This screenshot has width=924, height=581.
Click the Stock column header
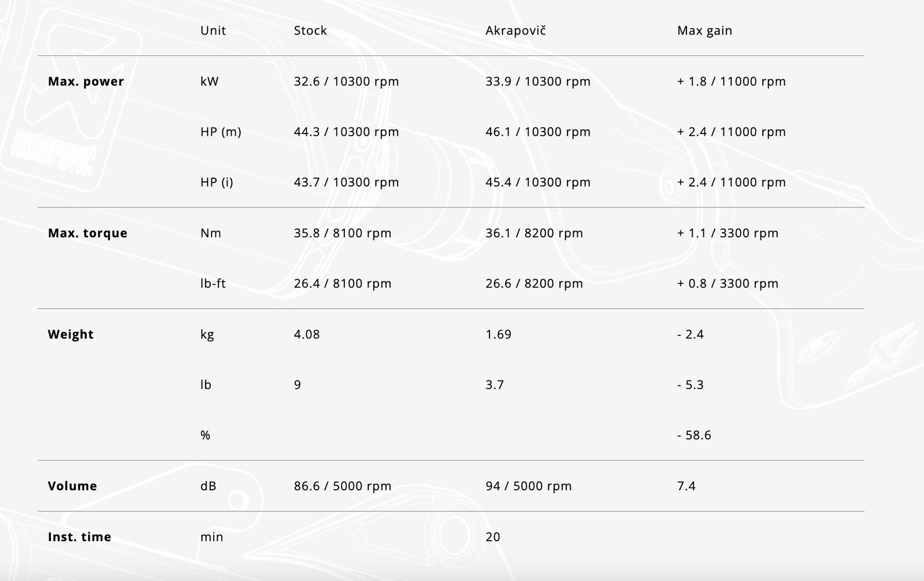click(310, 31)
